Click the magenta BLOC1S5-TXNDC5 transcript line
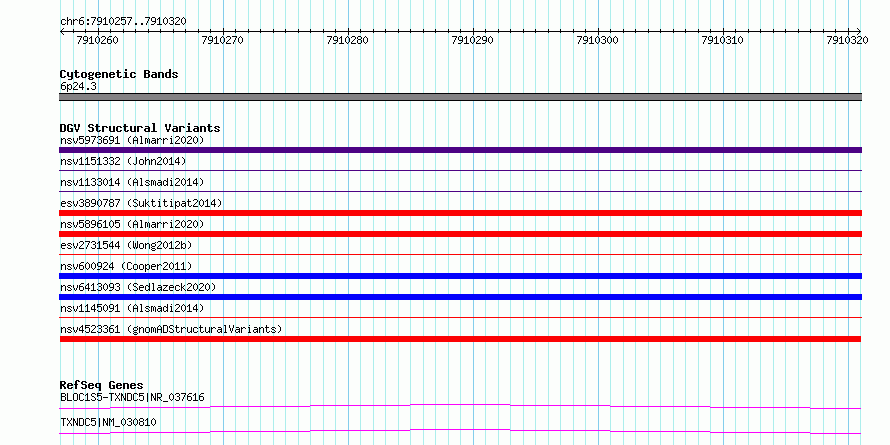890x445 pixels. [460, 406]
